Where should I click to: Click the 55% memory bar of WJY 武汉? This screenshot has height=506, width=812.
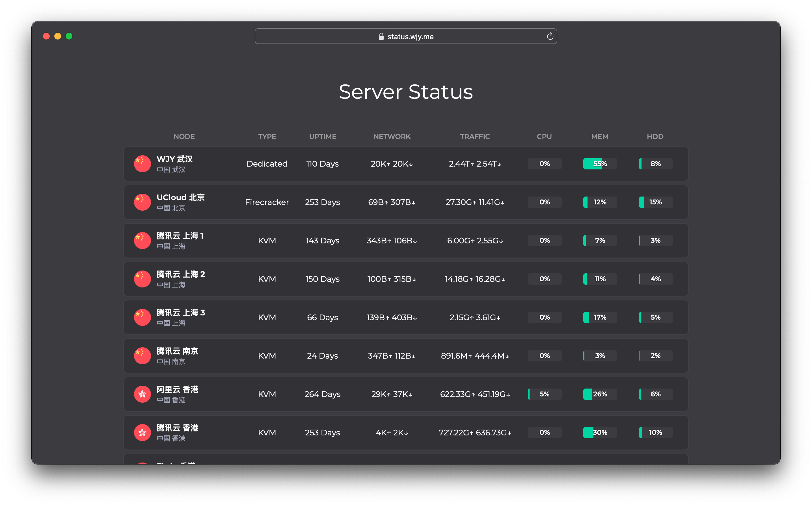click(x=600, y=164)
